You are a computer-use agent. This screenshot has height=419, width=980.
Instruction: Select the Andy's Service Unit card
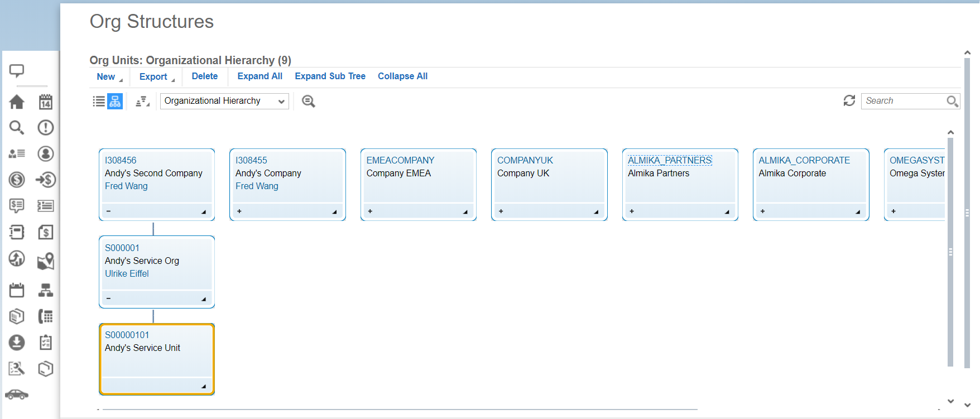click(157, 359)
